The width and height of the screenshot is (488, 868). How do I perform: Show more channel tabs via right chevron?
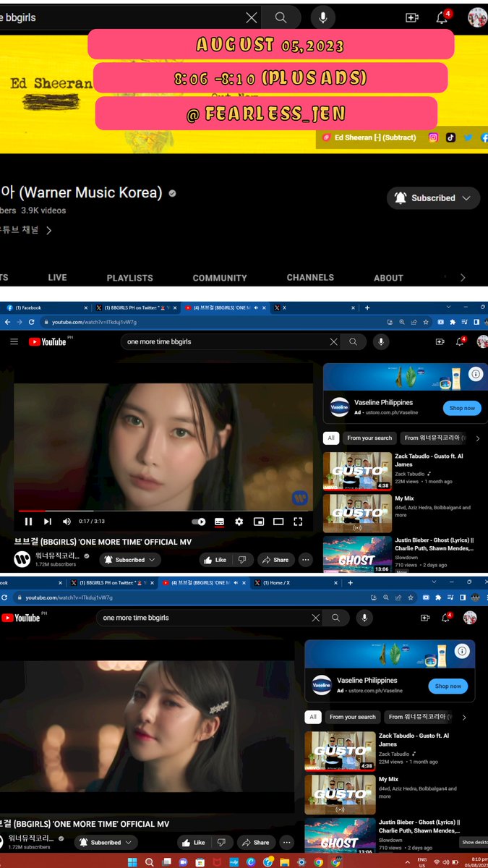click(x=463, y=278)
